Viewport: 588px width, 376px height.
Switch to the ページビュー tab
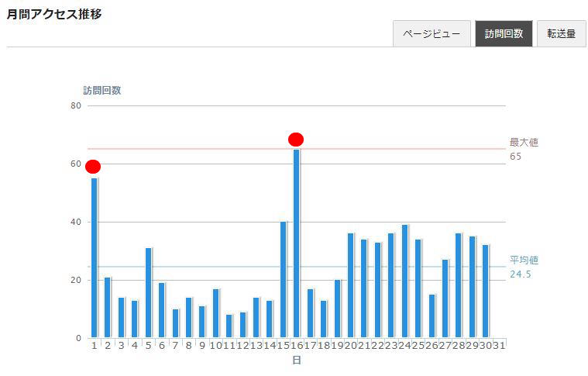click(432, 34)
